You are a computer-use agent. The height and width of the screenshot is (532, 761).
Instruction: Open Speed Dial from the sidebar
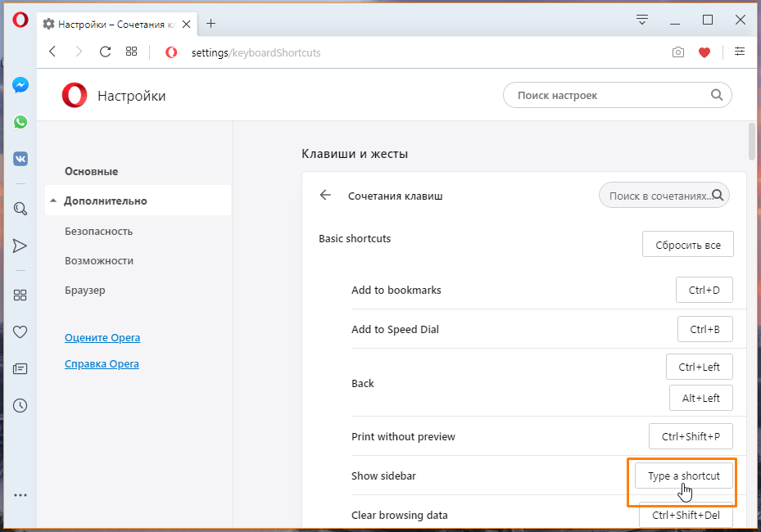[x=20, y=295]
